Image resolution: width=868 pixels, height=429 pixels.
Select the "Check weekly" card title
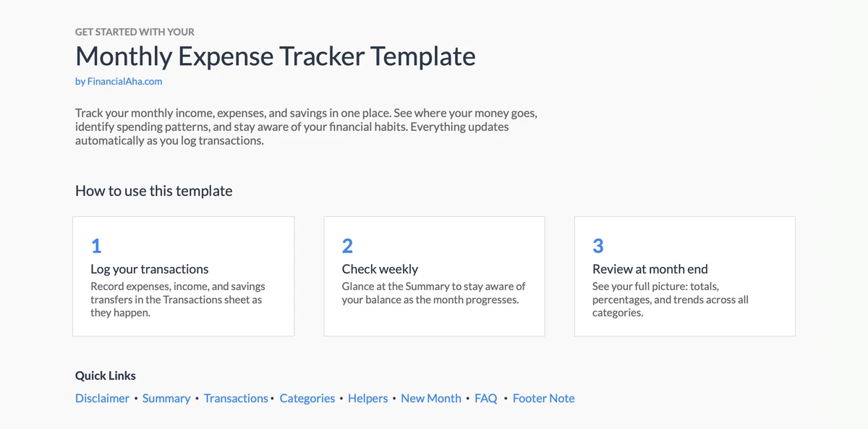click(380, 269)
